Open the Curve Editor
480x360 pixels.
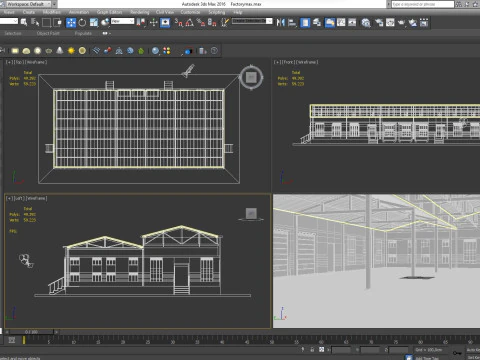click(x=341, y=22)
